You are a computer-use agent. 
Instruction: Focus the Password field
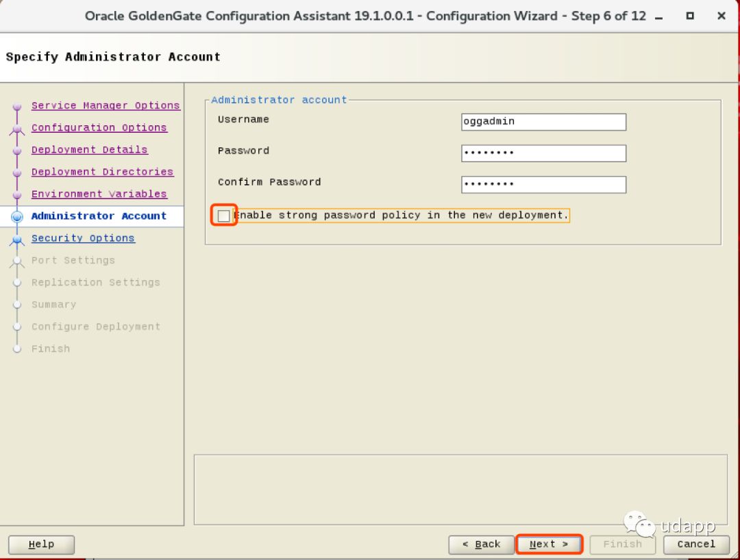543,153
